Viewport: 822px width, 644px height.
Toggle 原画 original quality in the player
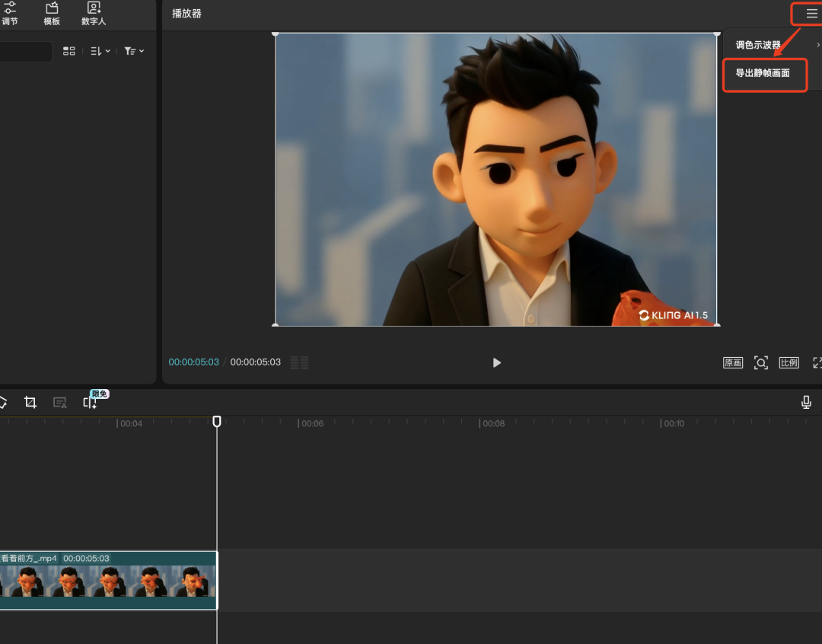(x=732, y=362)
